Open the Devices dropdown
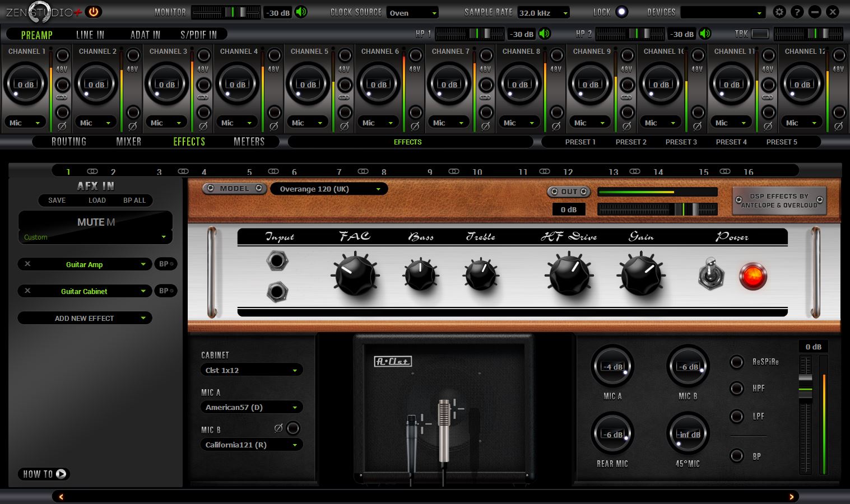 coord(723,12)
